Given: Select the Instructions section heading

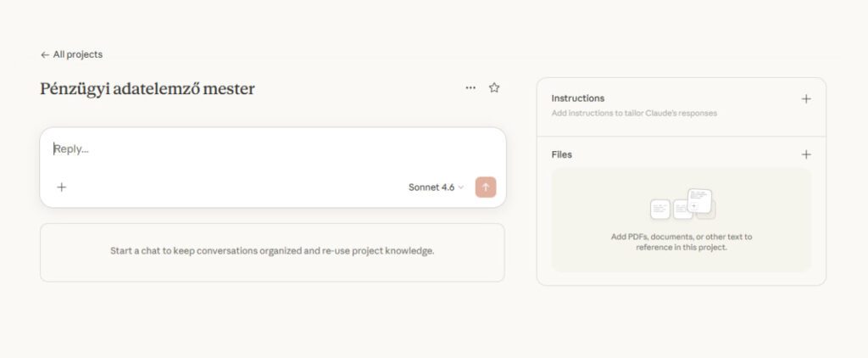Looking at the screenshot, I should 578,98.
